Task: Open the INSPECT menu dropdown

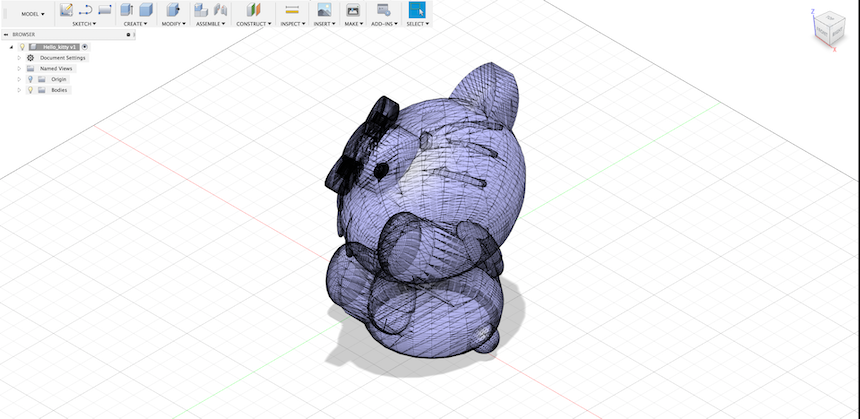Action: click(x=292, y=24)
